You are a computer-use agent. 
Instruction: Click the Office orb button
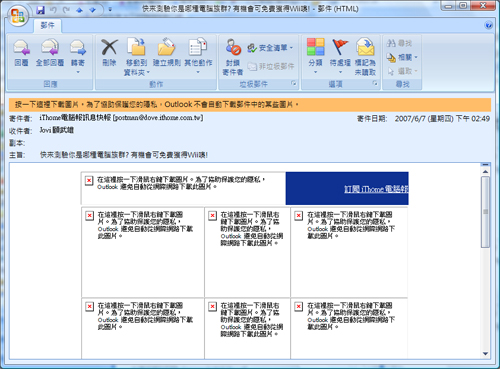(18, 15)
